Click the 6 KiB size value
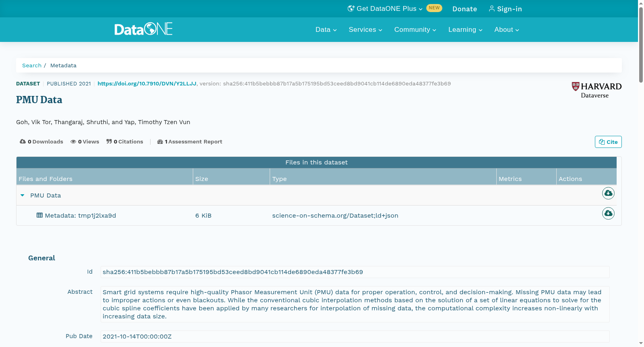 [203, 216]
